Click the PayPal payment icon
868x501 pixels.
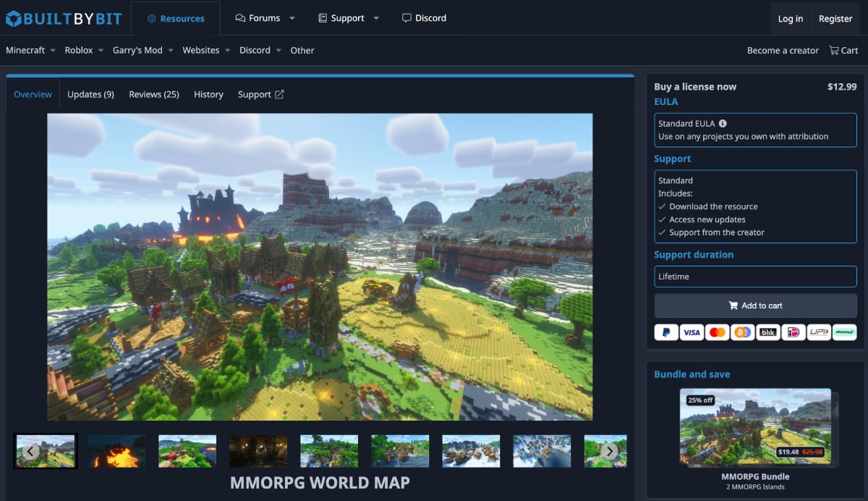pyautogui.click(x=666, y=332)
